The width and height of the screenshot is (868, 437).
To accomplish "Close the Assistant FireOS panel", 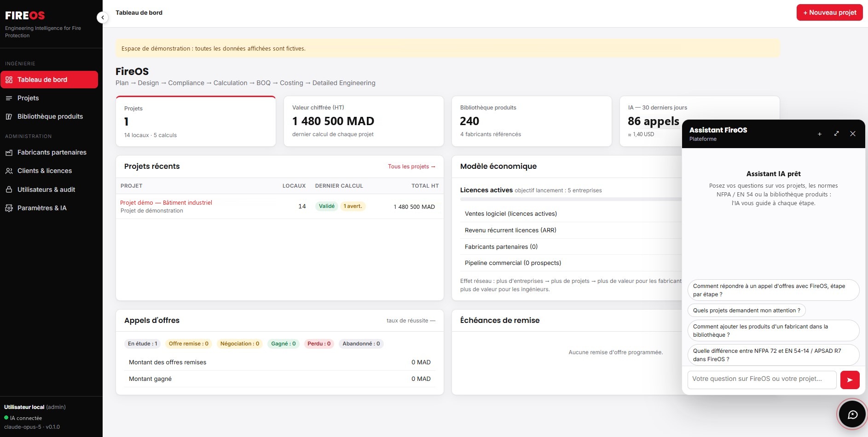I will [x=853, y=134].
